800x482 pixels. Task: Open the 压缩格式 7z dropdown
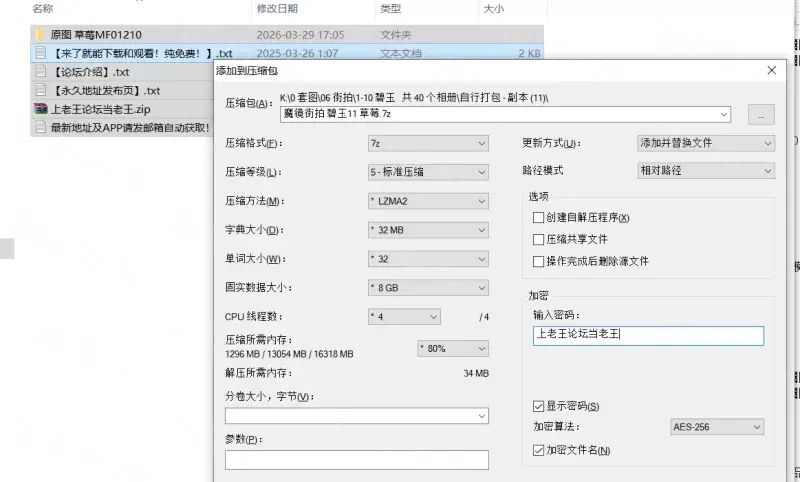[427, 143]
